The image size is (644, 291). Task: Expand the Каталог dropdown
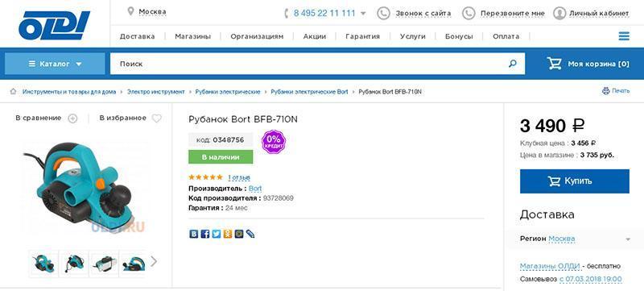[x=55, y=64]
